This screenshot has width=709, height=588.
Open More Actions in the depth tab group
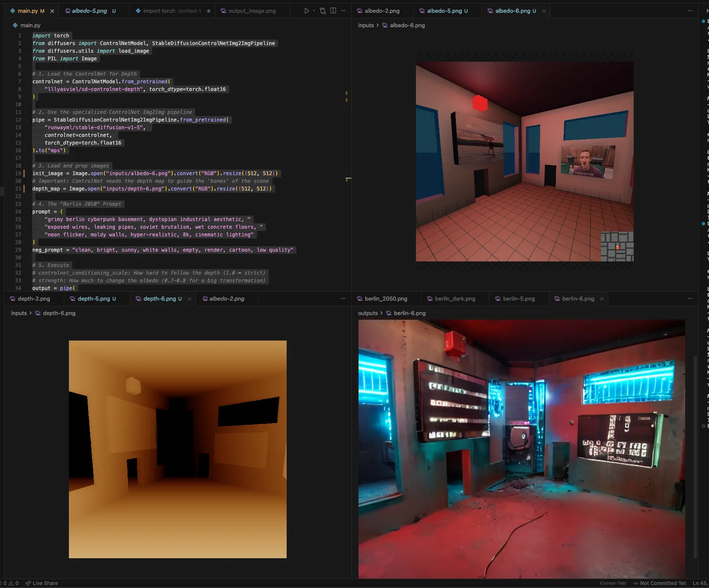pyautogui.click(x=343, y=299)
